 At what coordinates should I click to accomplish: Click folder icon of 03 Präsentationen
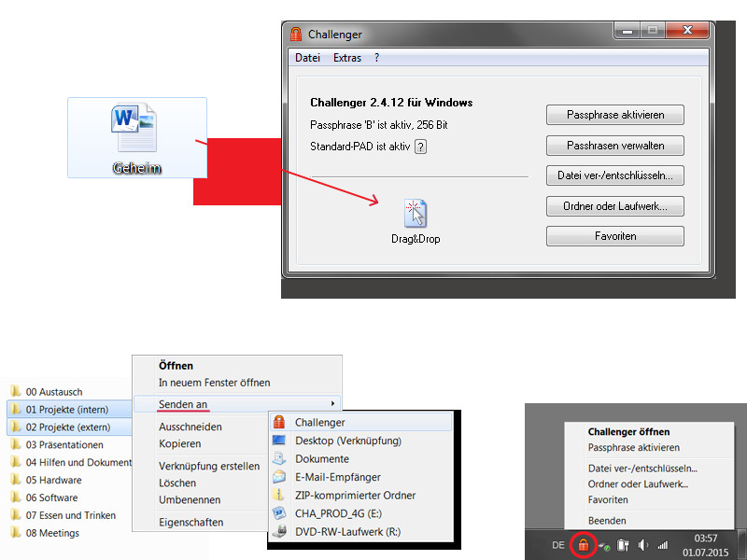[16, 444]
